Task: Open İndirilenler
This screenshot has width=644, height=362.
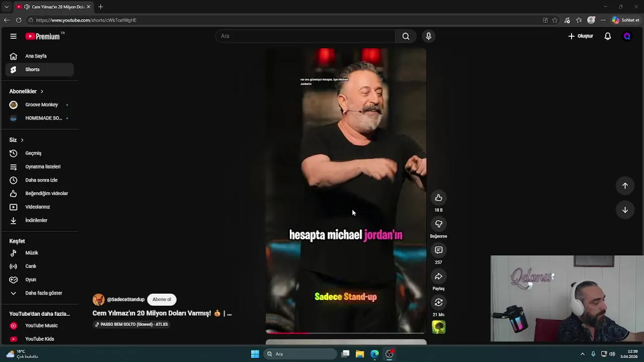Action: 39,220
